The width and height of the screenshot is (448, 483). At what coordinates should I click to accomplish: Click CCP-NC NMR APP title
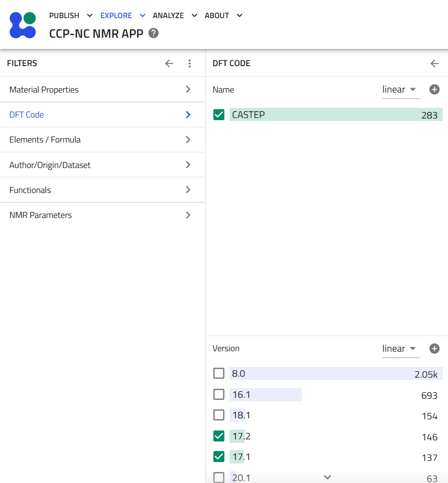coord(96,34)
